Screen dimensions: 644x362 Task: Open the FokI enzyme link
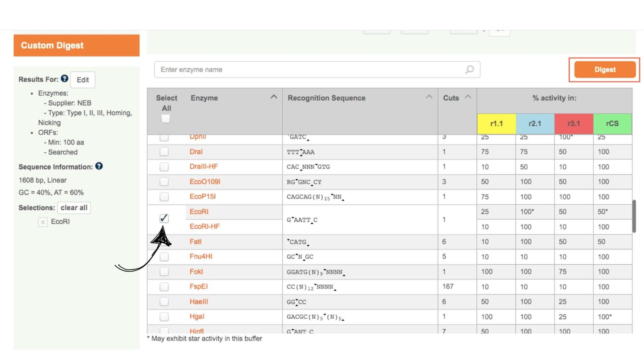click(x=196, y=271)
